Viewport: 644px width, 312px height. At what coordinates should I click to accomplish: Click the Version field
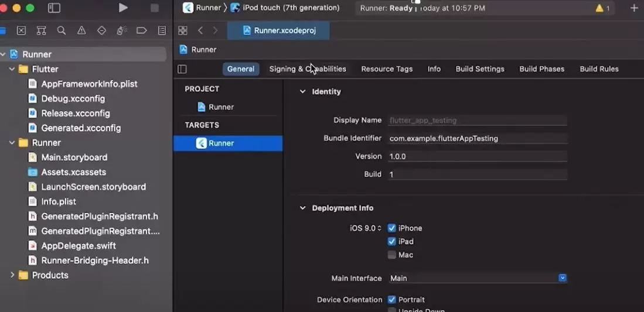tap(478, 156)
